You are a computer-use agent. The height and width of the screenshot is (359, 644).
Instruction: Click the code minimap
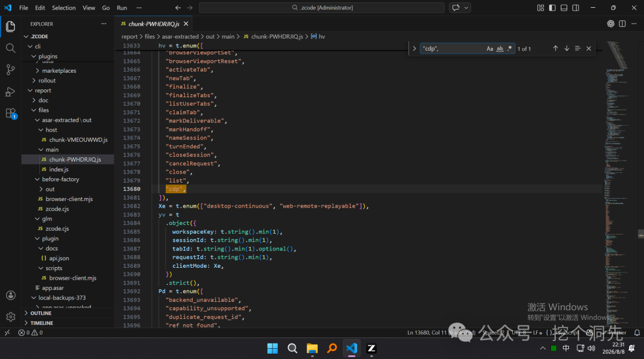click(x=620, y=184)
